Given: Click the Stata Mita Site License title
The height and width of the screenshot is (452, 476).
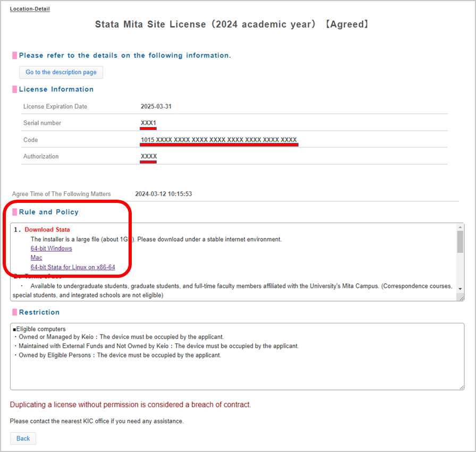Looking at the screenshot, I should coord(232,24).
